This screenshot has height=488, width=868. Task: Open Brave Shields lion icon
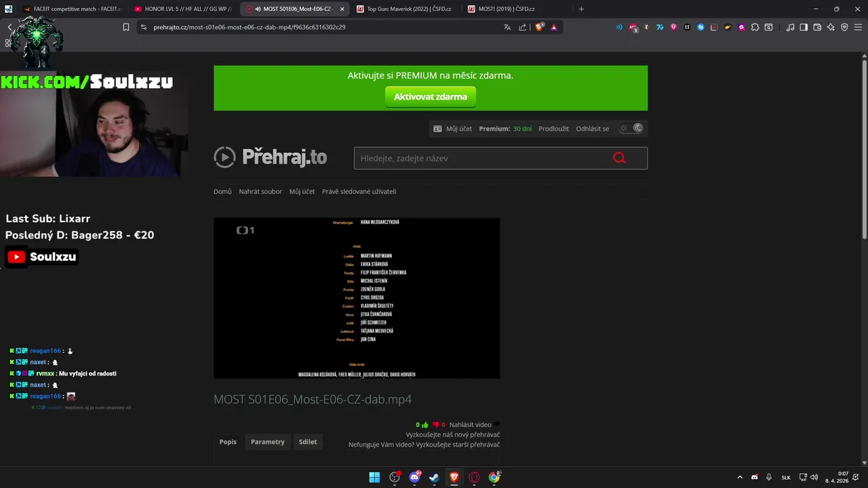click(x=540, y=27)
